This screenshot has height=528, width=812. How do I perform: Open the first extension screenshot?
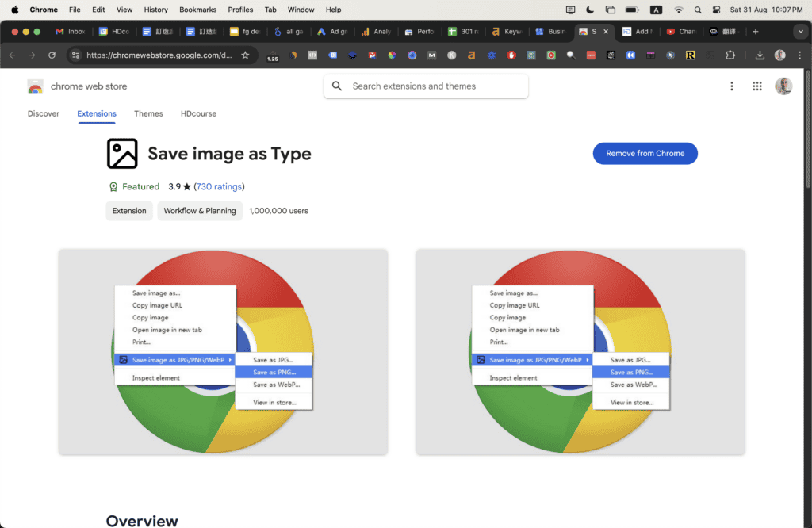point(223,352)
